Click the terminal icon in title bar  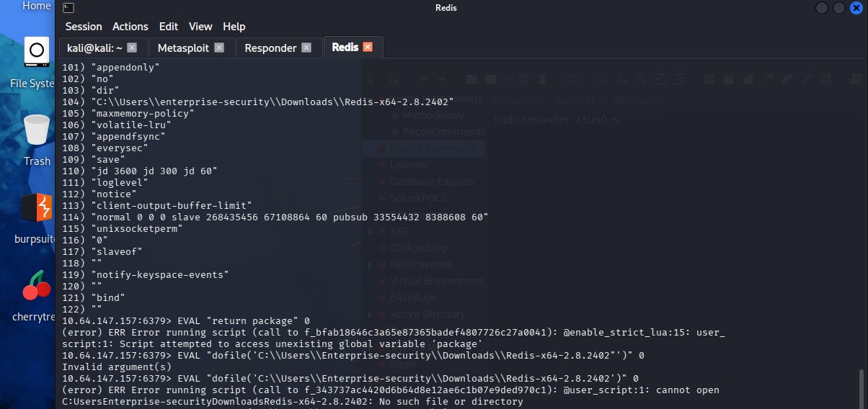[x=67, y=8]
